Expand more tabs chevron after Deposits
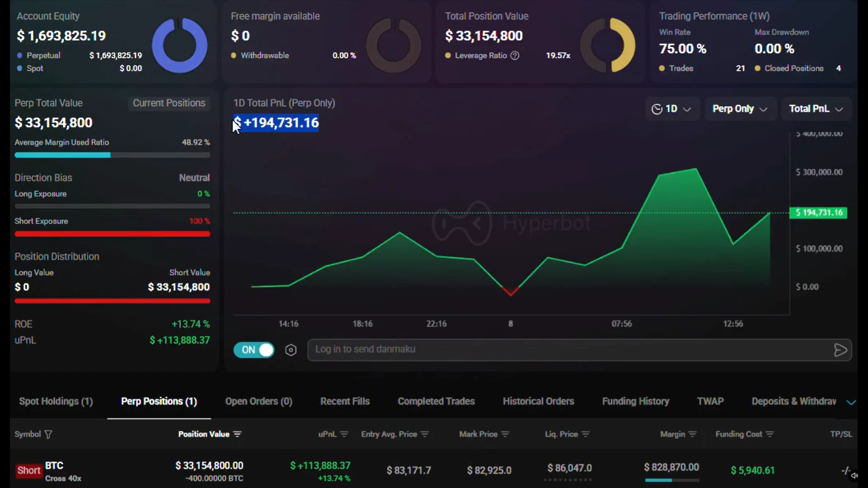Viewport: 868px width, 488px height. (x=851, y=402)
